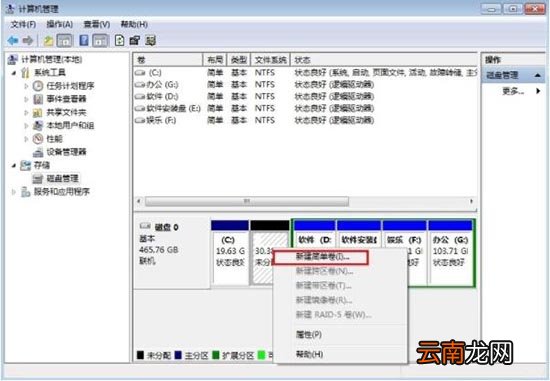Select the 共享文件夹 folder icon
The height and width of the screenshot is (381, 550).
point(38,113)
